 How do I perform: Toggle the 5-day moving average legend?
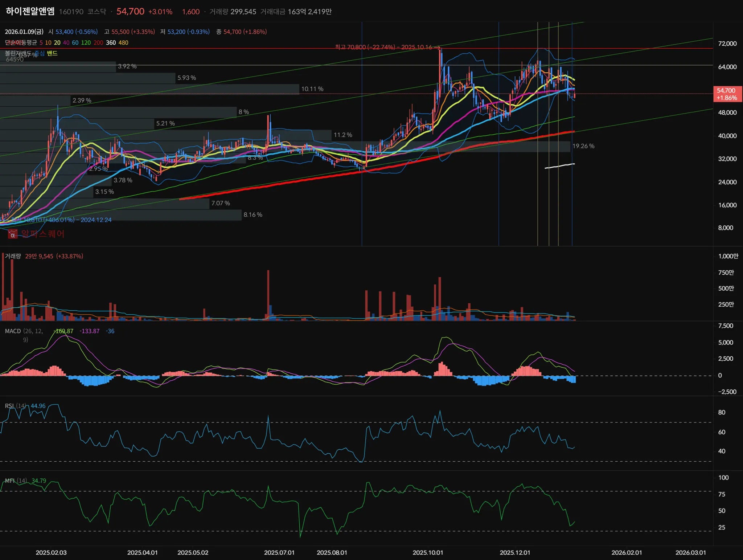(x=41, y=43)
